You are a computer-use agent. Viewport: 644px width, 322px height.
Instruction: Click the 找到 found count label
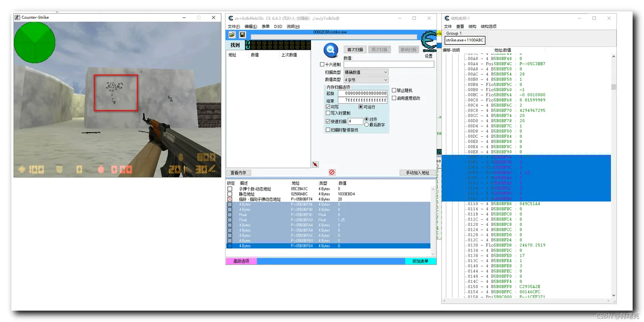[x=235, y=45]
